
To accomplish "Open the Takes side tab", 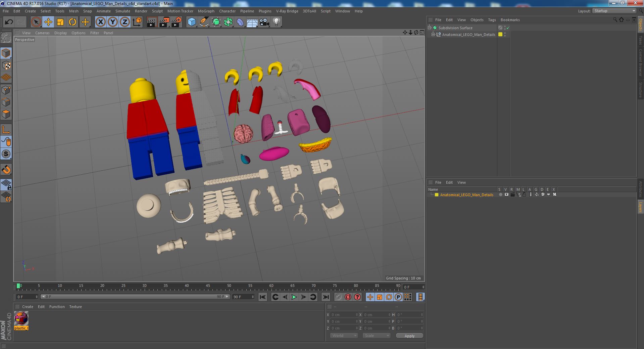I will coord(641,40).
